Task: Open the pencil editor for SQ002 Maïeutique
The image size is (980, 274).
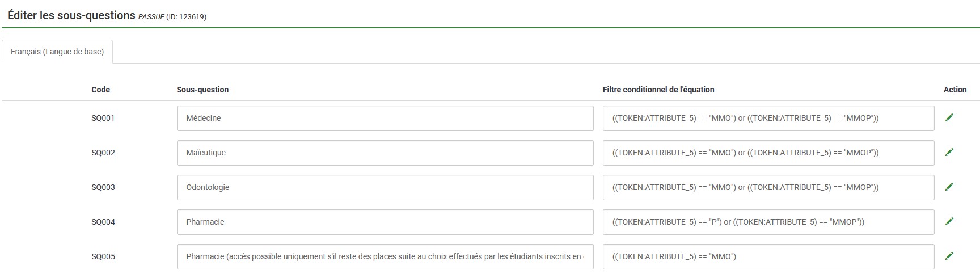Action: [949, 152]
